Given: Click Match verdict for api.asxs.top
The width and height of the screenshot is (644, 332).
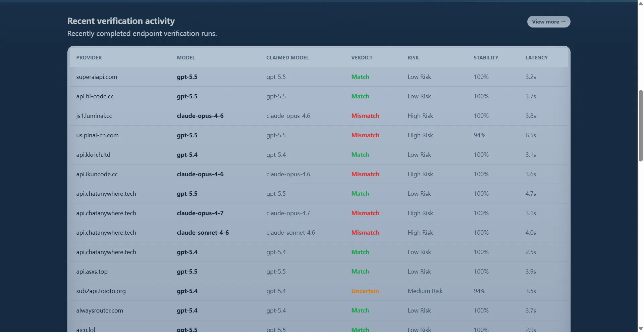Looking at the screenshot, I should [x=360, y=272].
